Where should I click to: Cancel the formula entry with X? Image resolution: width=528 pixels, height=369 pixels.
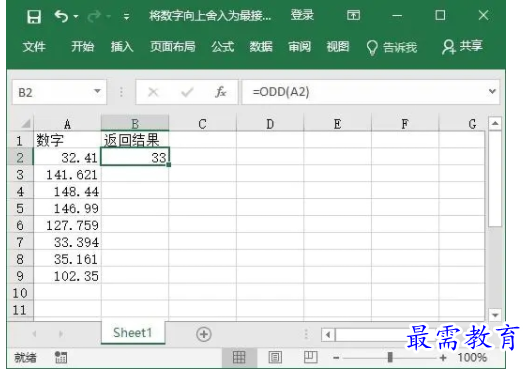tap(153, 92)
